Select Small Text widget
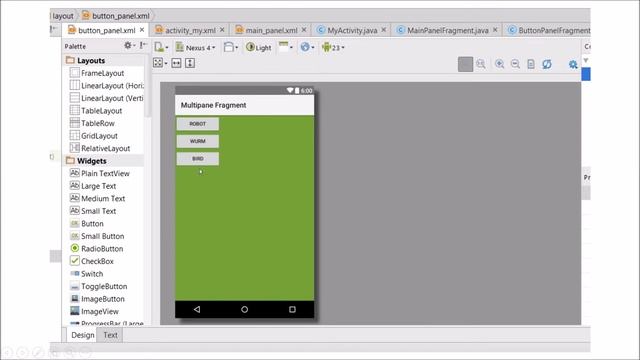Image resolution: width=640 pixels, height=360 pixels. 93,211
